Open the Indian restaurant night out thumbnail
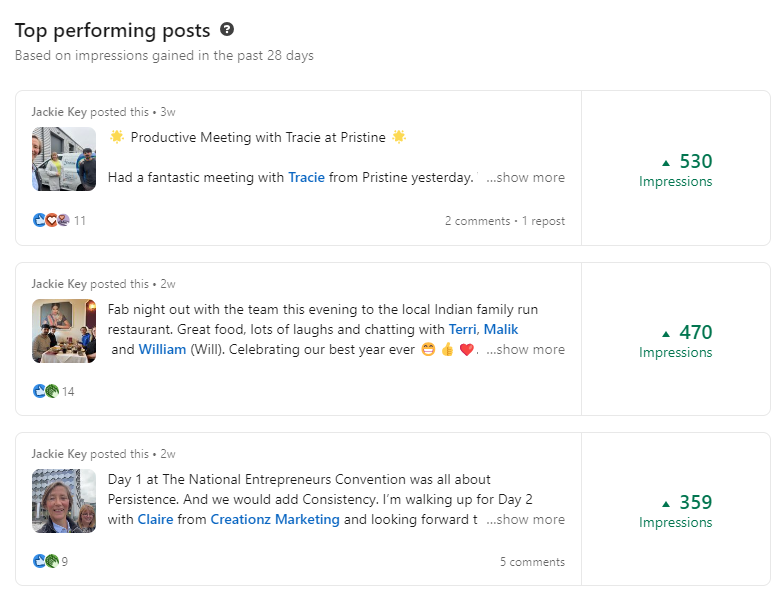 tap(64, 331)
